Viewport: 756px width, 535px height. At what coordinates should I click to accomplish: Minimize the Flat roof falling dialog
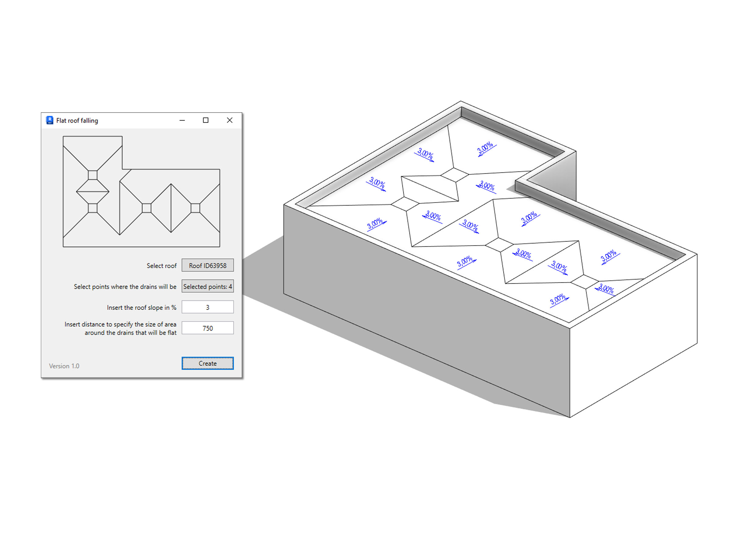[182, 120]
